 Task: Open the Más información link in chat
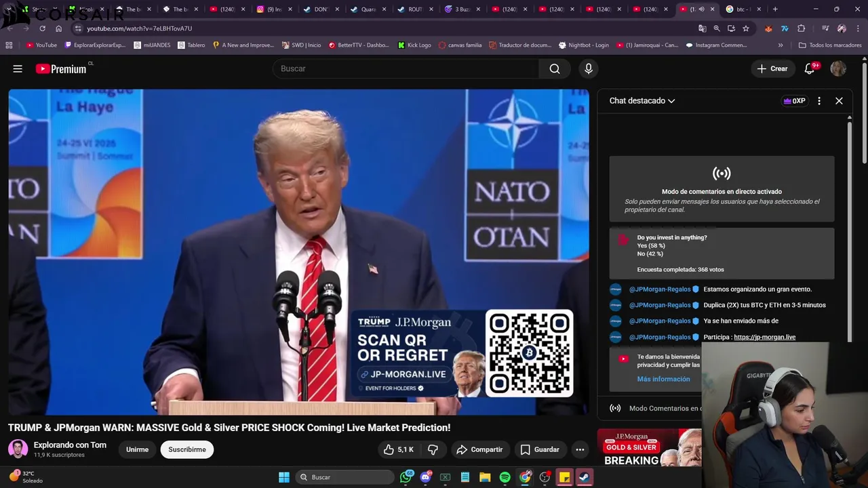click(x=663, y=379)
